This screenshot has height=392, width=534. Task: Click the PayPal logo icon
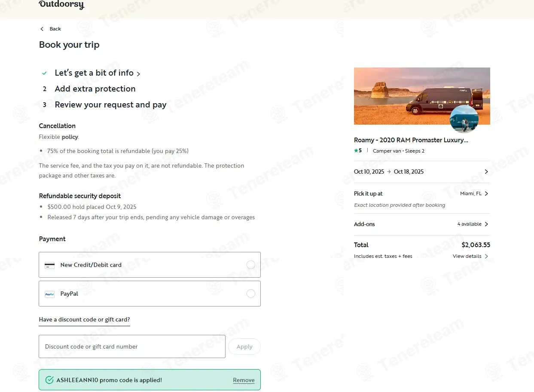click(50, 294)
